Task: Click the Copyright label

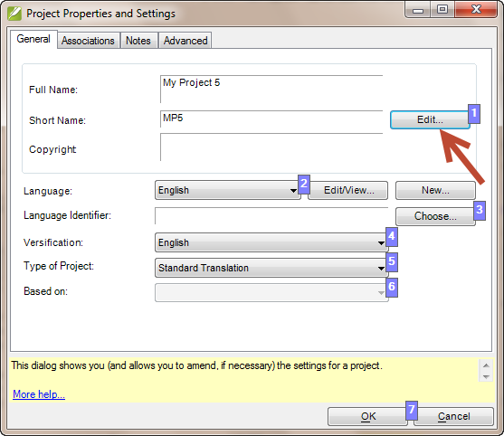Action: (x=52, y=149)
